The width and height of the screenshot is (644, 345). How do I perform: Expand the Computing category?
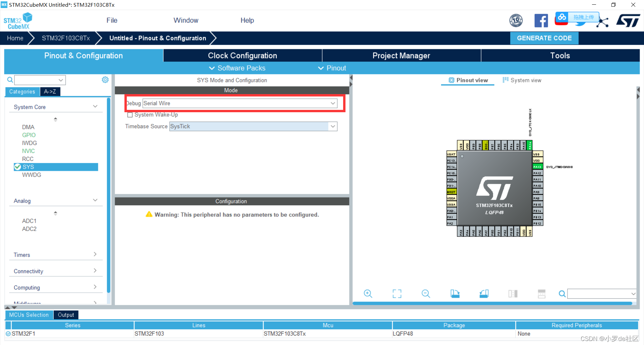95,287
